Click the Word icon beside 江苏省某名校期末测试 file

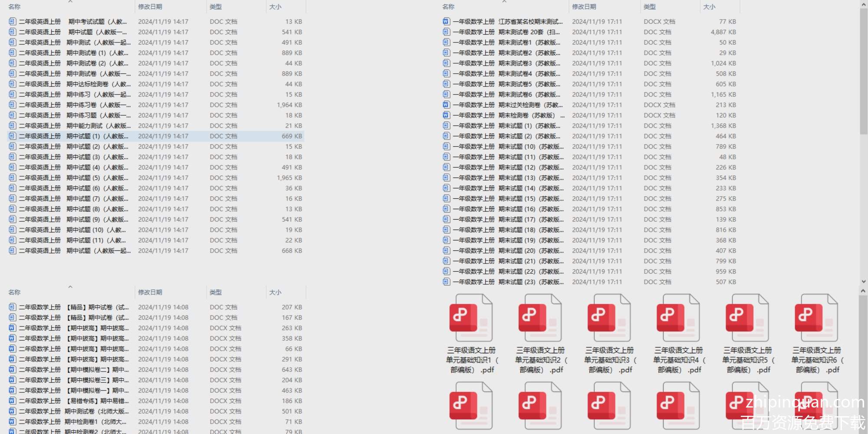(446, 21)
